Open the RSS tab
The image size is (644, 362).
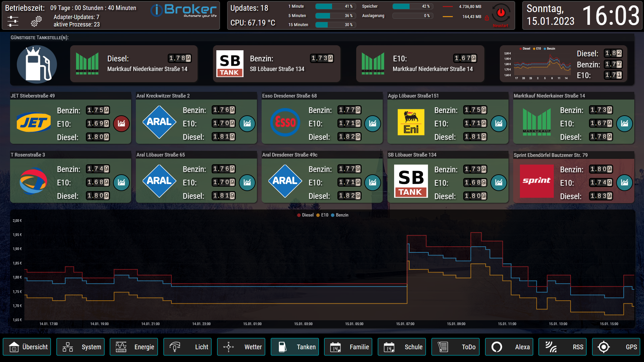click(563, 347)
